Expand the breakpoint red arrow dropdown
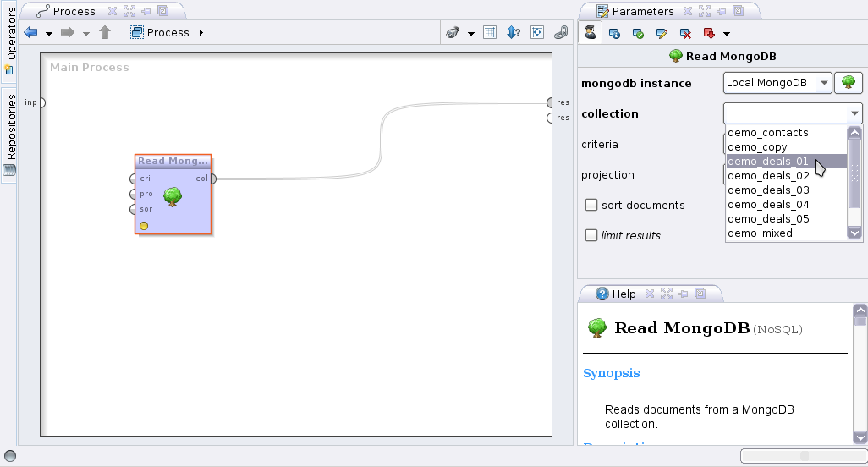868x467 pixels. point(726,34)
